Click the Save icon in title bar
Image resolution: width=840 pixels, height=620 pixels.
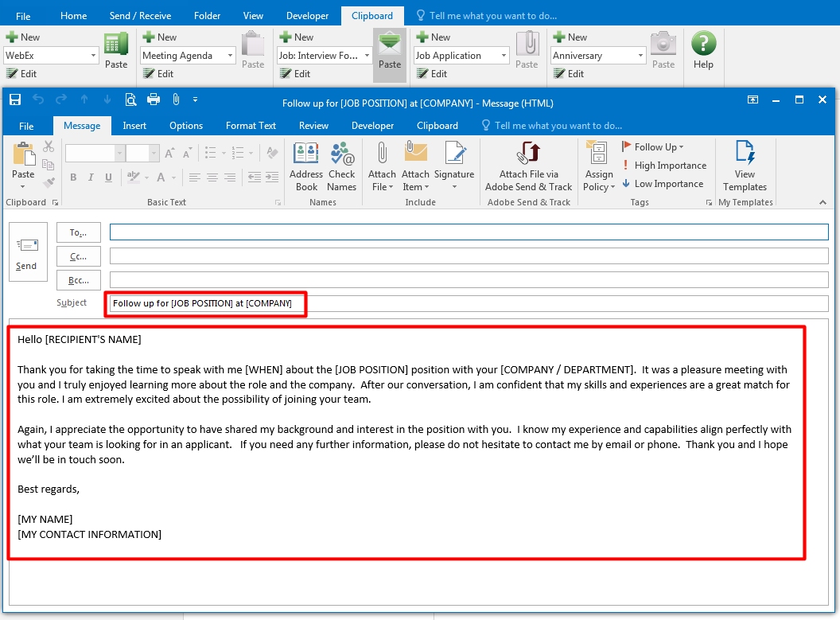coord(15,99)
